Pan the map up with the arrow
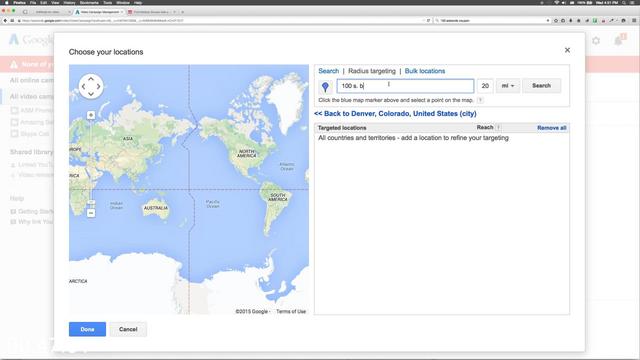The width and height of the screenshot is (640, 360). [x=91, y=79]
